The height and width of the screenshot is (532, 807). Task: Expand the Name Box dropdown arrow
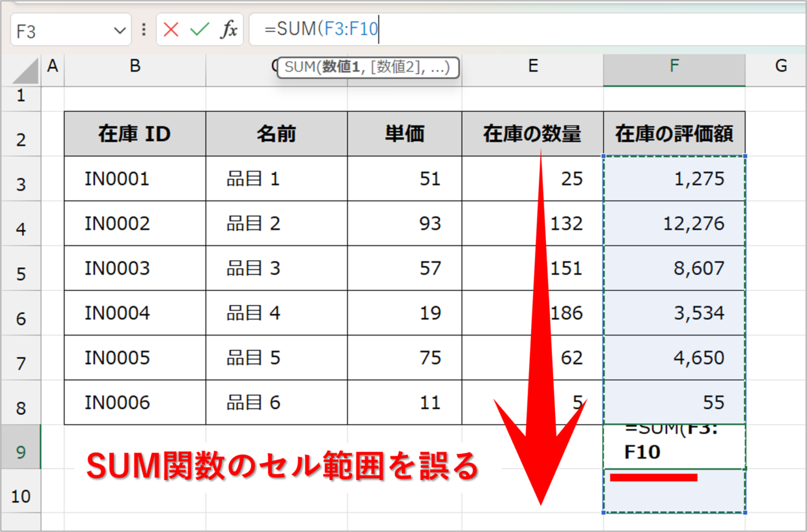[119, 31]
